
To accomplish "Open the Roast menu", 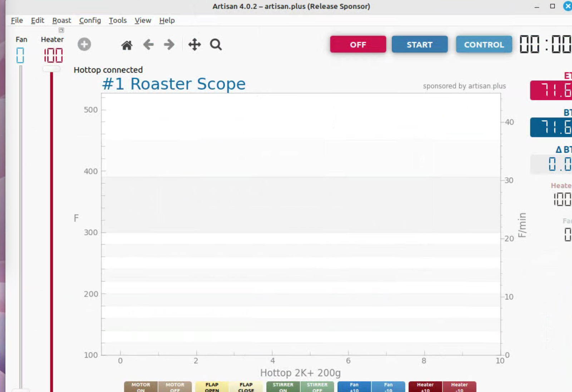I will [x=61, y=20].
